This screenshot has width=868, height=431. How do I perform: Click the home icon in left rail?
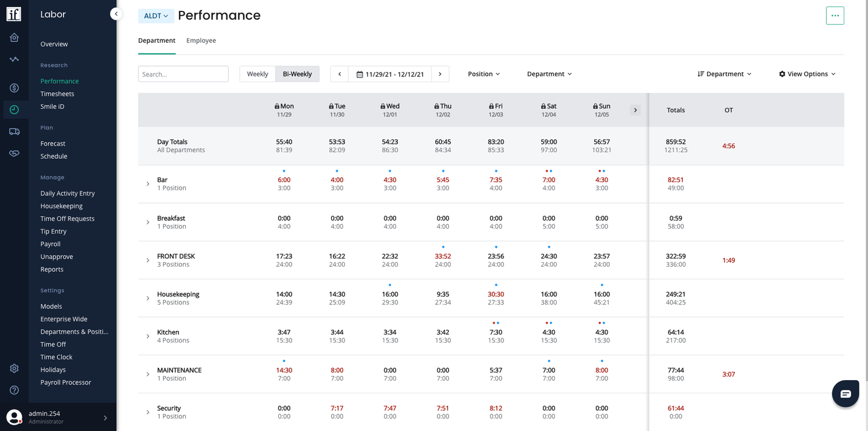click(14, 38)
